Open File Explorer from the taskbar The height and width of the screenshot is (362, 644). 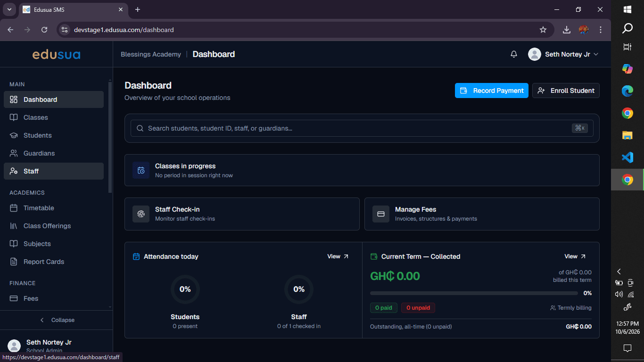[x=627, y=135]
